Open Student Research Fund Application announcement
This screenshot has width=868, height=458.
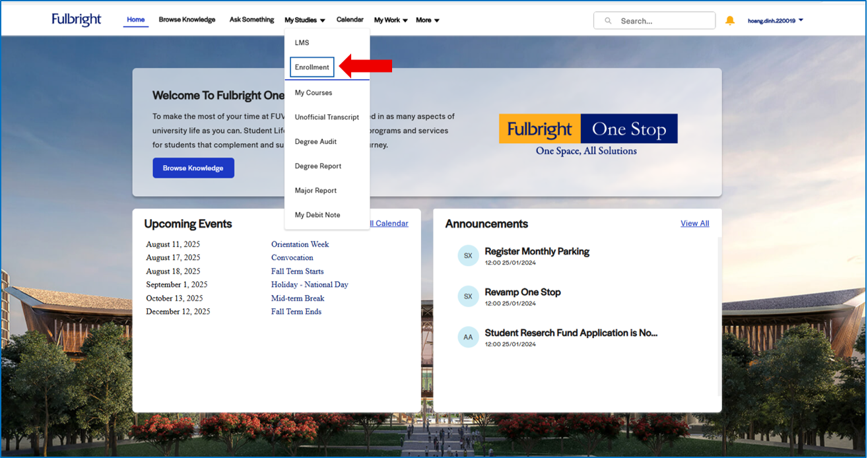point(571,333)
